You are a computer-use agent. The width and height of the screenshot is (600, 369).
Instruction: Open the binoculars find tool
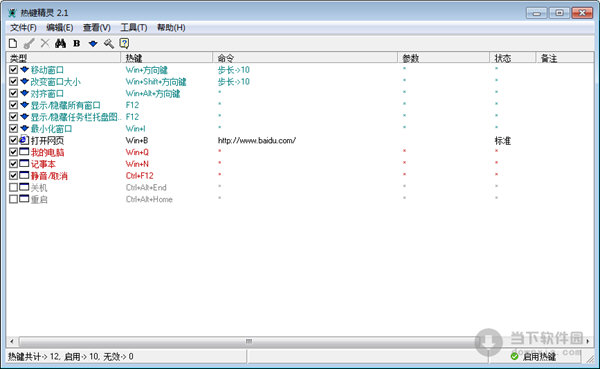[x=60, y=43]
